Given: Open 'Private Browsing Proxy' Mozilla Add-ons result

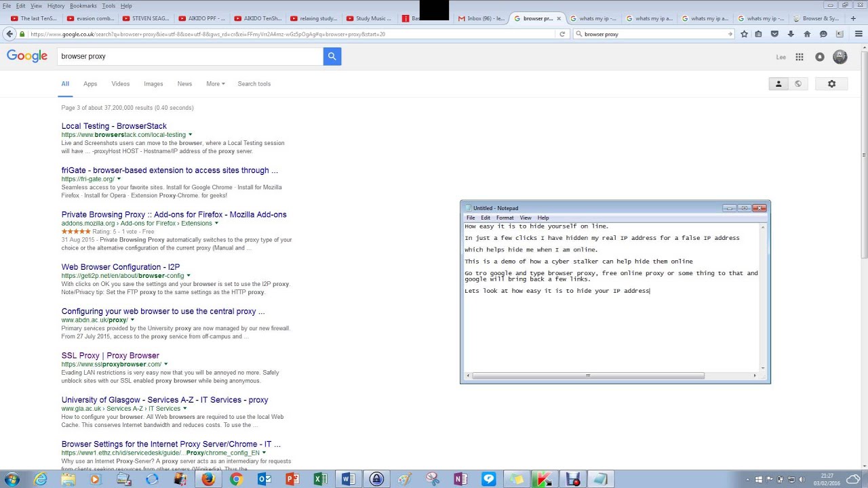Looking at the screenshot, I should click(x=174, y=214).
